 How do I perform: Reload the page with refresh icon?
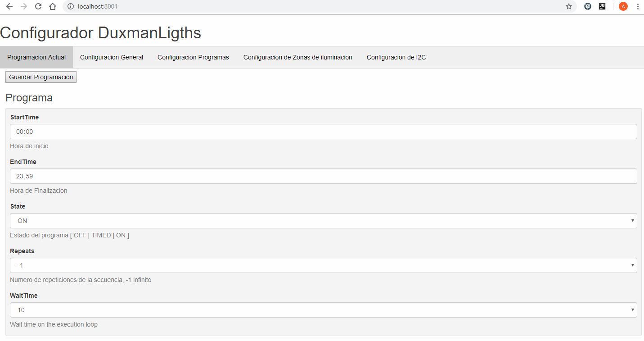38,6
